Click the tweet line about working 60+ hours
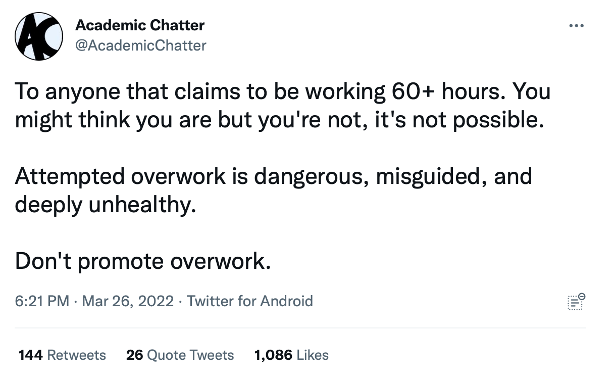 tap(283, 92)
